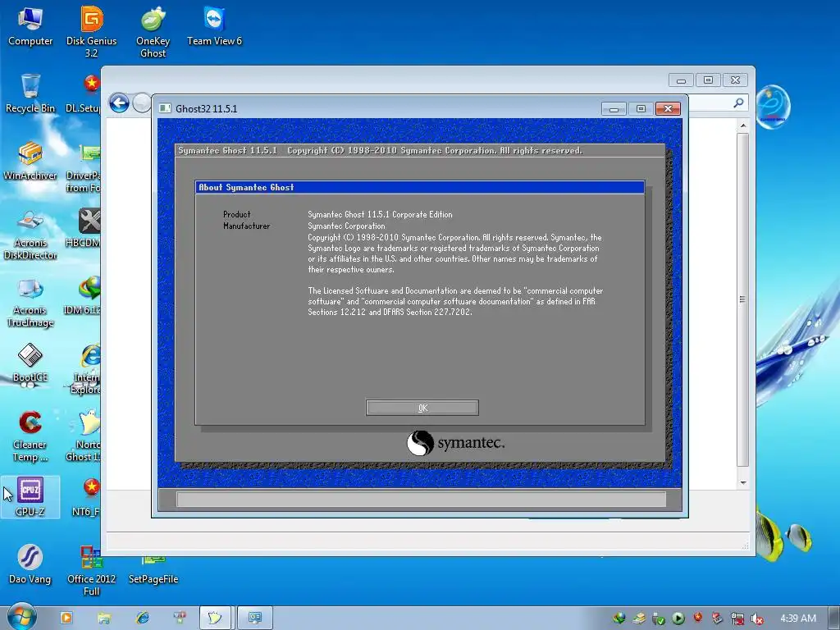Select the CPU-Z desktop icon
Image resolution: width=840 pixels, height=630 pixels.
30,497
